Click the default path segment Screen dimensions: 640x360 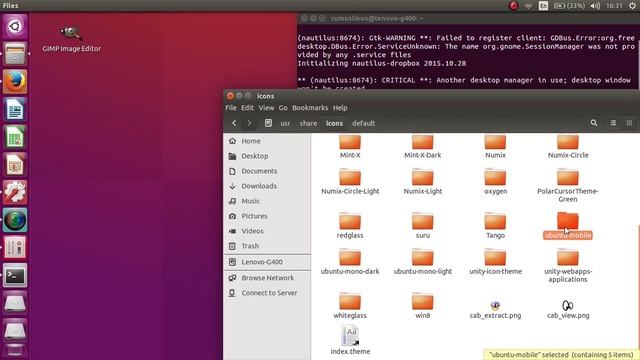(363, 123)
